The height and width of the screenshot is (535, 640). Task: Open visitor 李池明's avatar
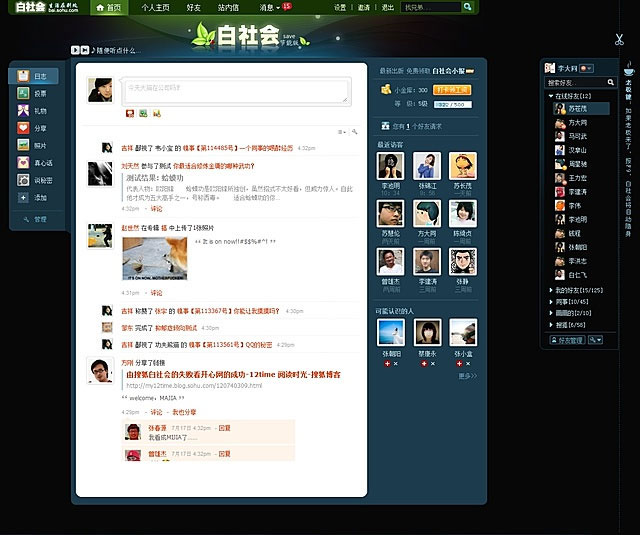390,166
